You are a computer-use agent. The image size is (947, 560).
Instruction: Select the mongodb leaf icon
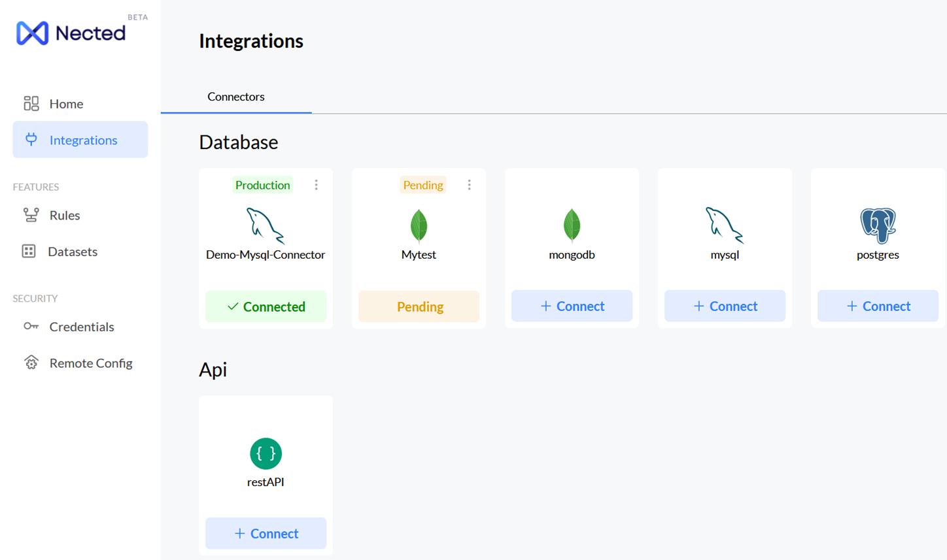572,225
